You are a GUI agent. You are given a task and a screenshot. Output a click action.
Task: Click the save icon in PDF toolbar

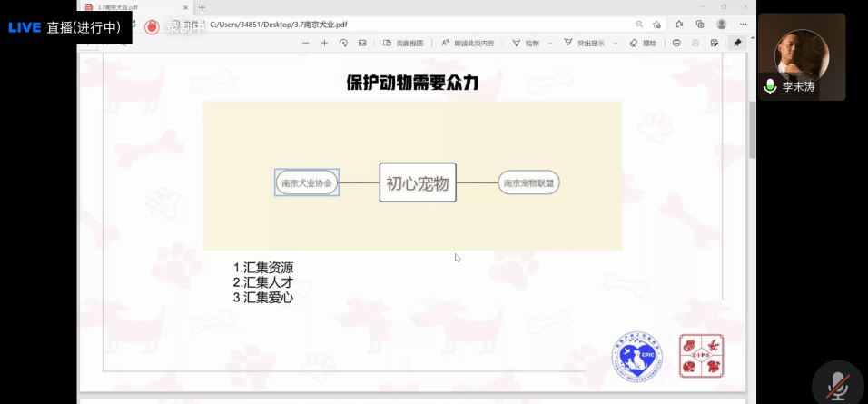tap(695, 44)
